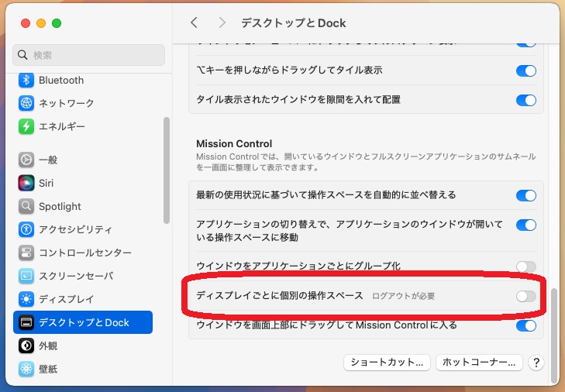The image size is (565, 392).
Task: Toggle アプリケーションの切り替えで操作スペースに移動 switch
Action: (x=526, y=225)
